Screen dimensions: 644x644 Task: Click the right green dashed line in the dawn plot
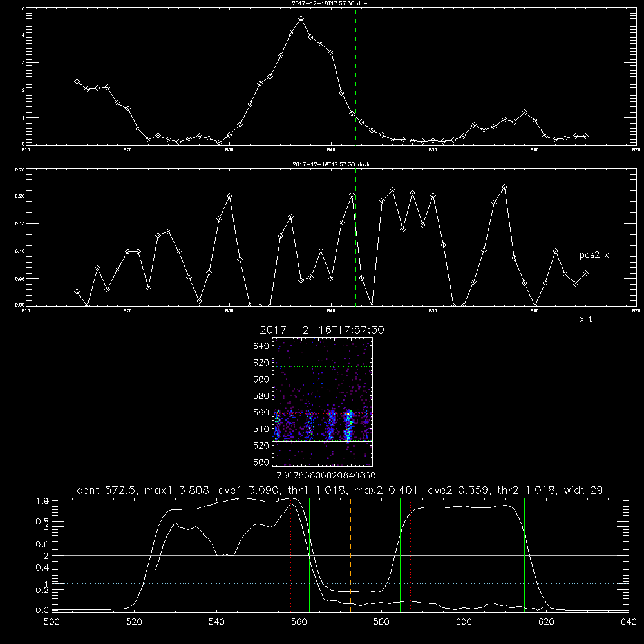pyautogui.click(x=355, y=77)
